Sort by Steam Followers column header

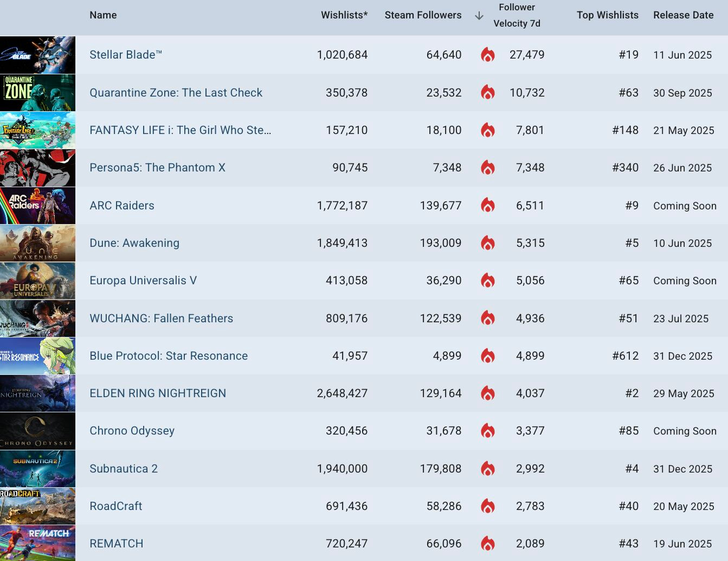pos(423,15)
